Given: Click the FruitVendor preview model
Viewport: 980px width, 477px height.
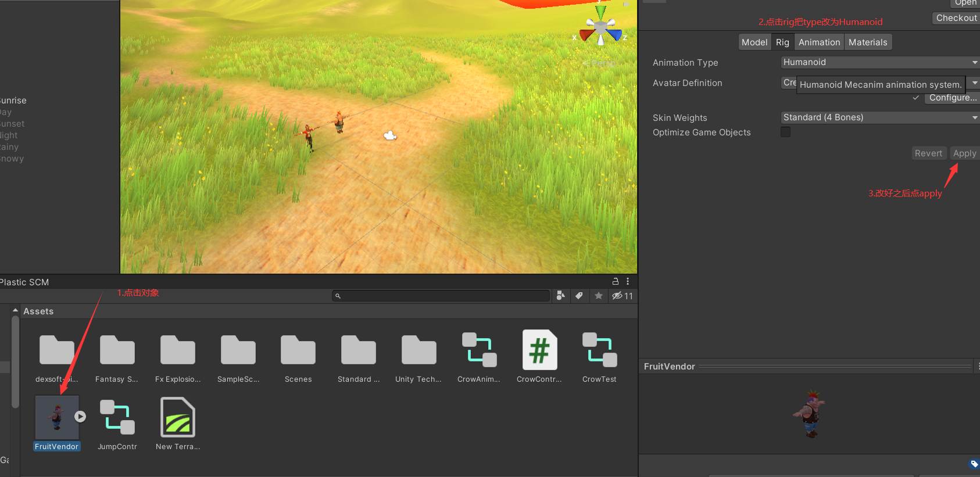Looking at the screenshot, I should [x=809, y=414].
